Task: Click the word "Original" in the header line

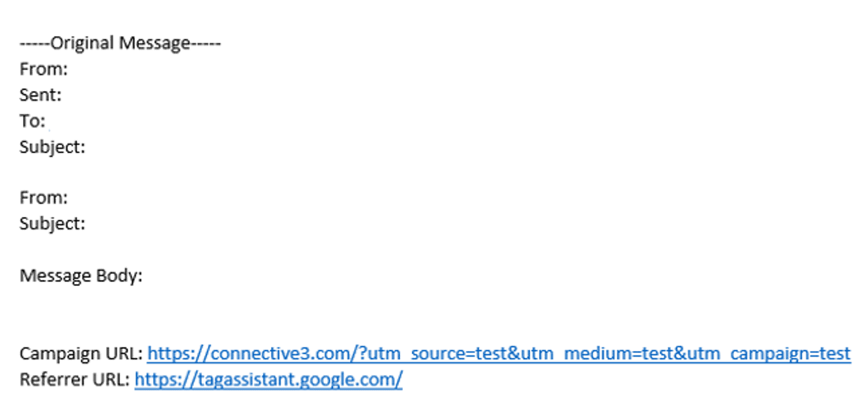Action: coord(82,43)
